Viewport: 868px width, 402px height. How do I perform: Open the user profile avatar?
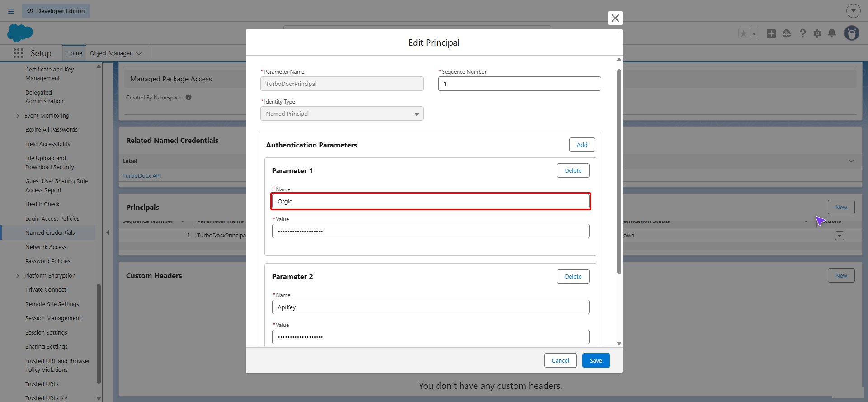(x=852, y=33)
